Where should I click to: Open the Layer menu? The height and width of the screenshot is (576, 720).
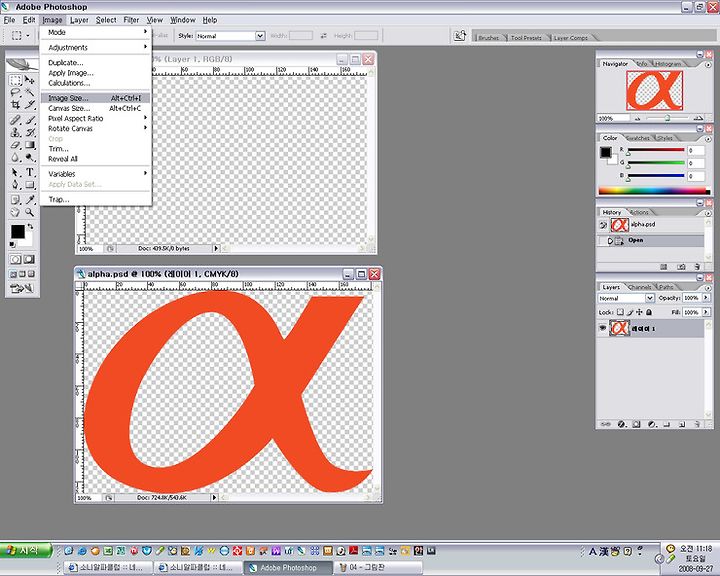tap(79, 20)
